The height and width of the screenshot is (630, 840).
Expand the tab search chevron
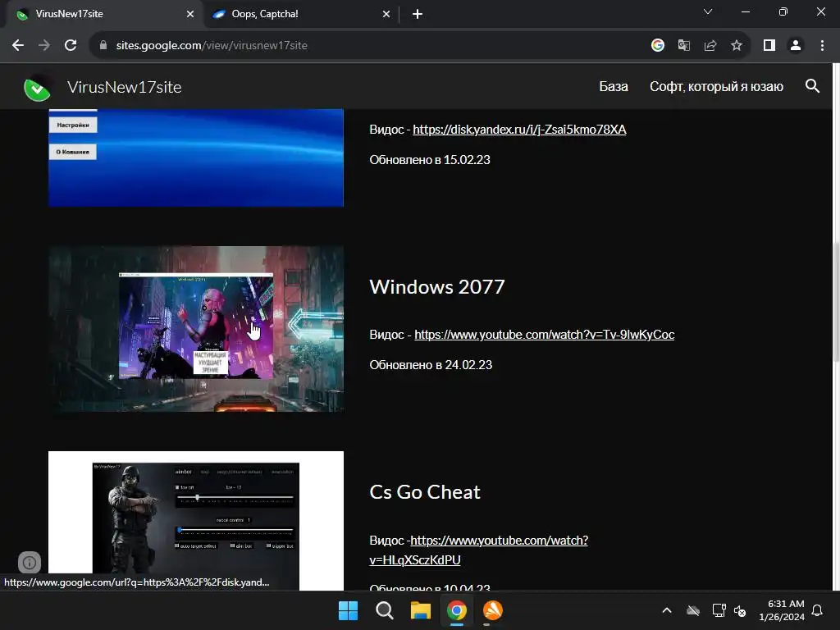pos(708,11)
